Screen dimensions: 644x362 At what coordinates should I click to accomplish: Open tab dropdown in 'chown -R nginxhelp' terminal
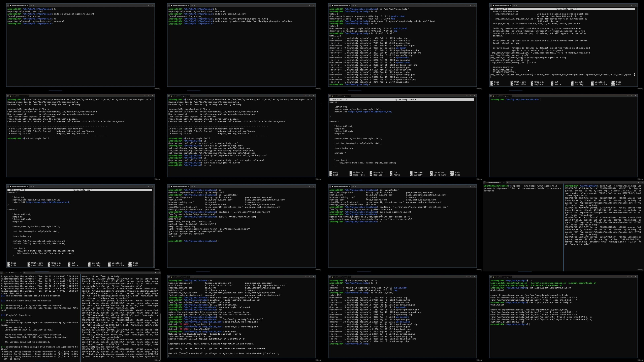coord(355,5)
